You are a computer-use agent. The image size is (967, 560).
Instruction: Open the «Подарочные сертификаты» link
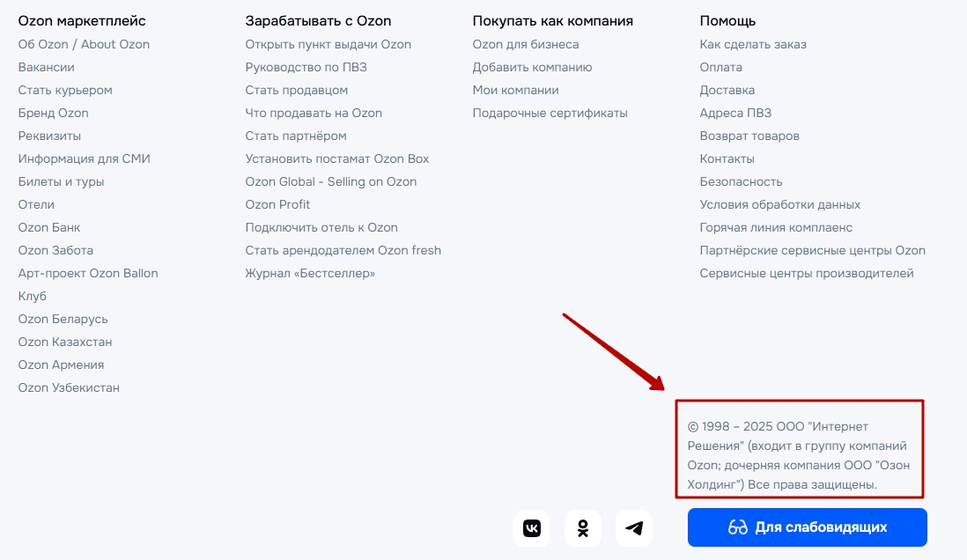click(550, 113)
